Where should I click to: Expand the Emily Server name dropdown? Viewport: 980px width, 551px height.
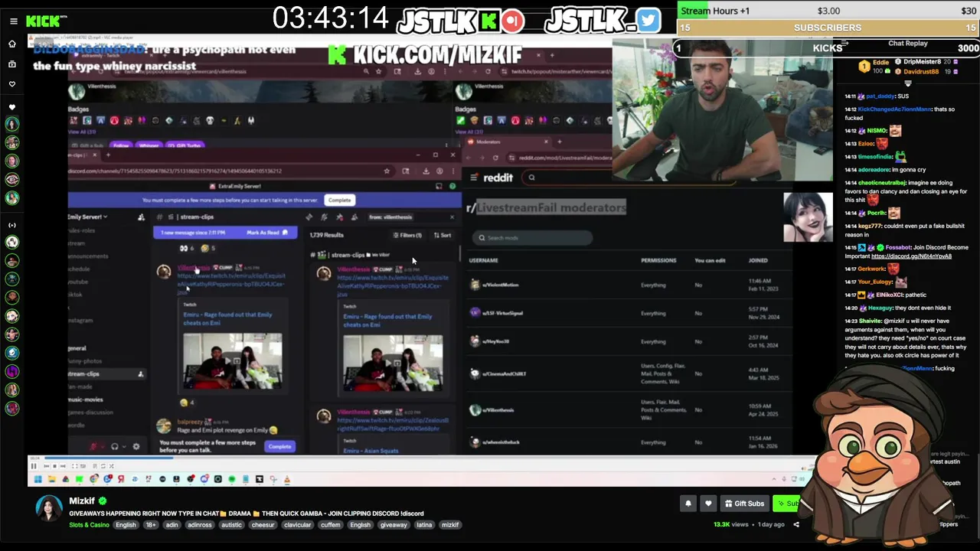[87, 217]
